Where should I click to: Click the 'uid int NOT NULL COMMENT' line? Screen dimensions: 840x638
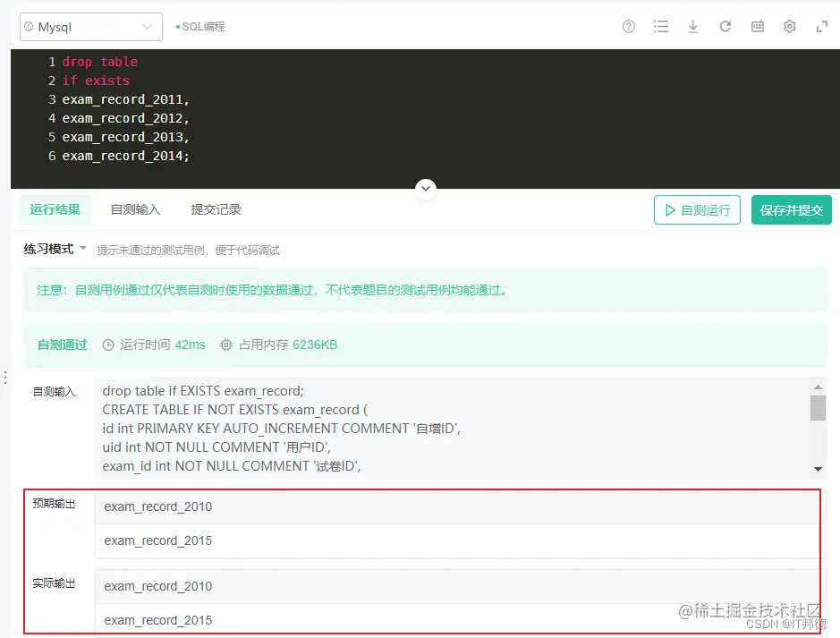point(216,447)
